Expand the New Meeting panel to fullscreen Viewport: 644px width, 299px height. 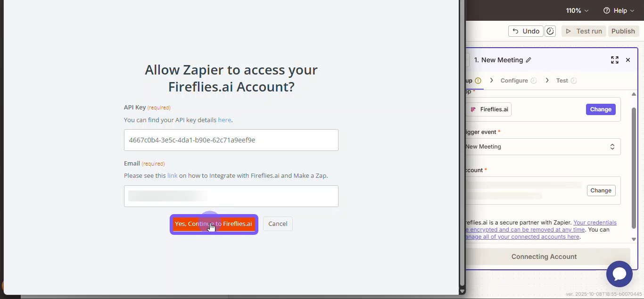pyautogui.click(x=614, y=60)
